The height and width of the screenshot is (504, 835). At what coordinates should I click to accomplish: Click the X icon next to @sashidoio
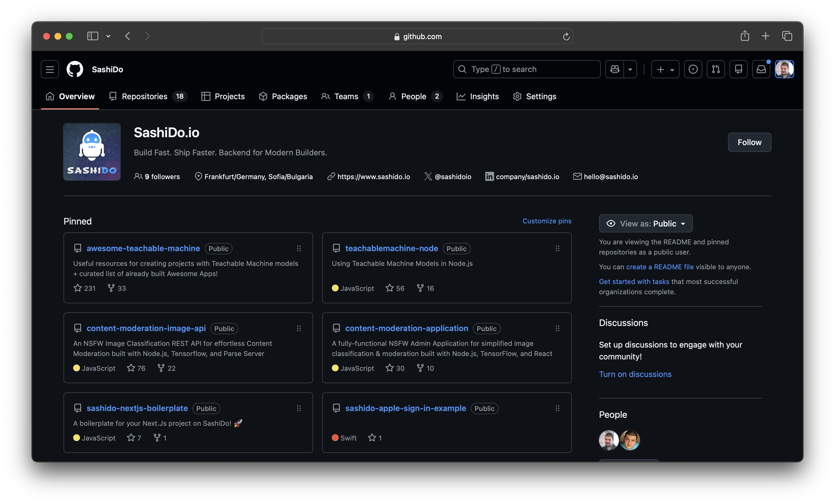428,177
